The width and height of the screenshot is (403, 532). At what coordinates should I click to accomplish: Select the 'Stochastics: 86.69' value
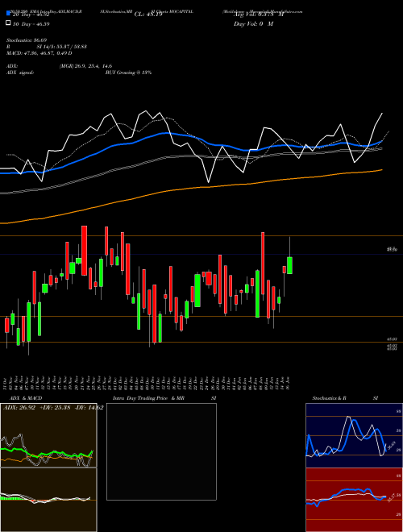27,40
